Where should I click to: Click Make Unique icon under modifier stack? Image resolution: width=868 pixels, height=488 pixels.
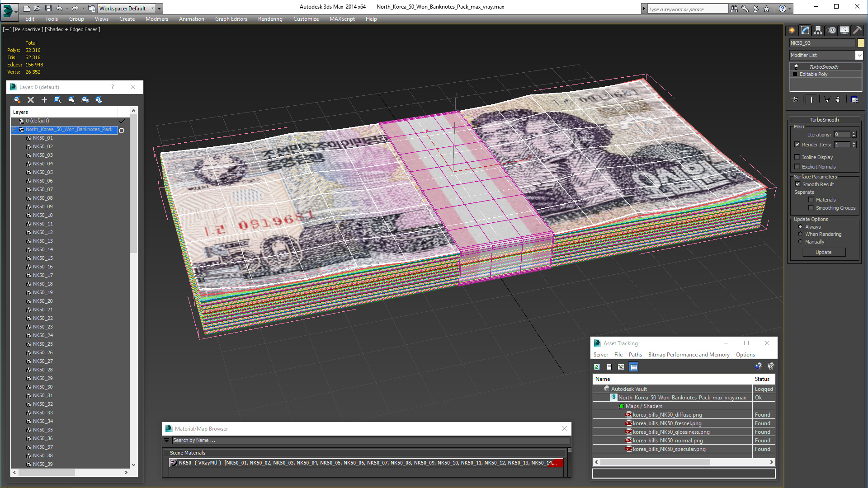pos(827,99)
